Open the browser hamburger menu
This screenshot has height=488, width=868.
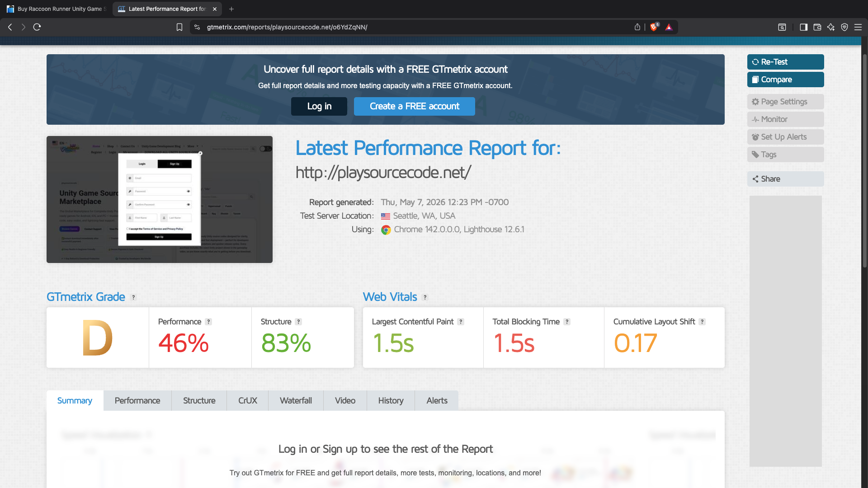coord(858,27)
